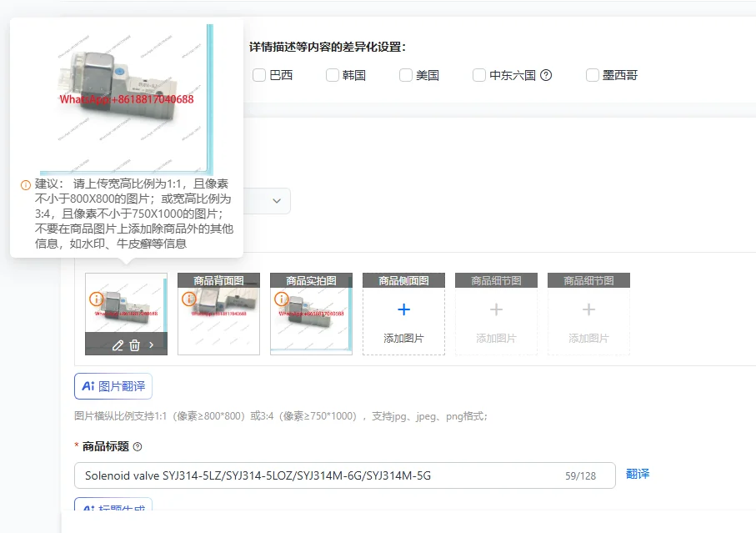
Task: Tick the 中东六国 checkbox
Action: pyautogui.click(x=478, y=75)
